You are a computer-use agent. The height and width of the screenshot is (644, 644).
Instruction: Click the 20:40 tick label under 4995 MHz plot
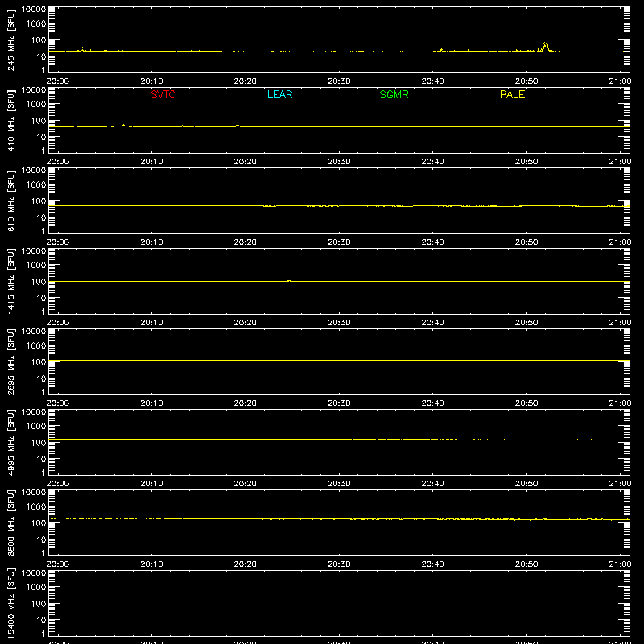click(x=432, y=484)
